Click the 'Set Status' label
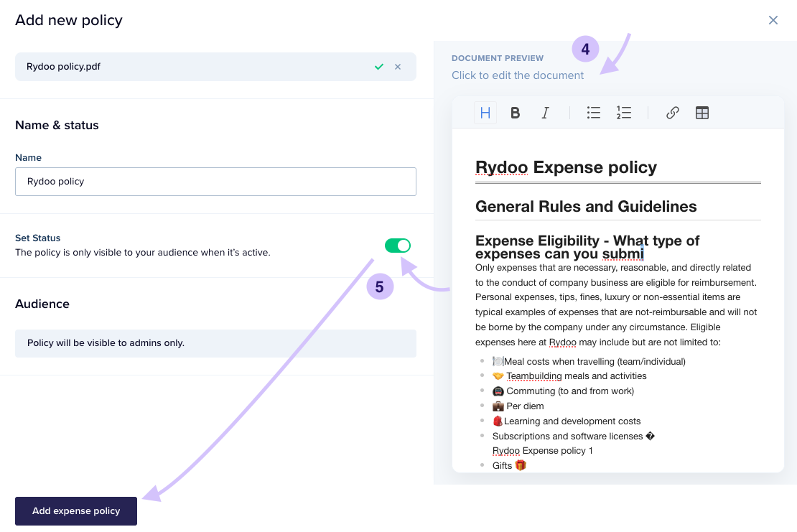797x532 pixels. (x=37, y=238)
